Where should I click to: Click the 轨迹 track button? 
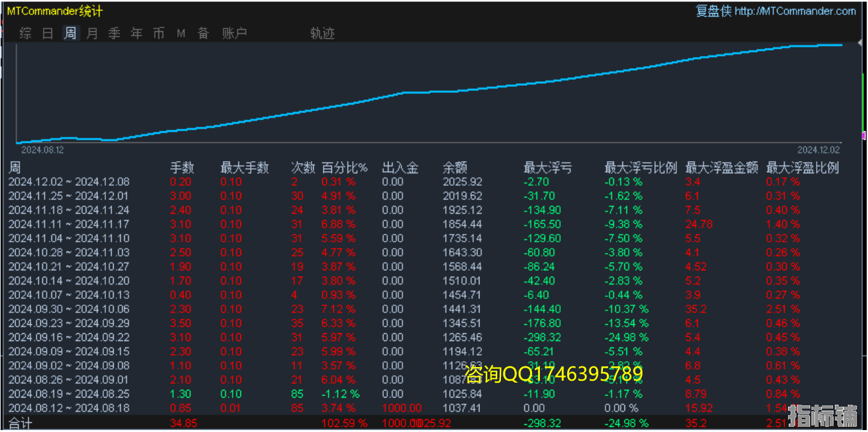[322, 33]
